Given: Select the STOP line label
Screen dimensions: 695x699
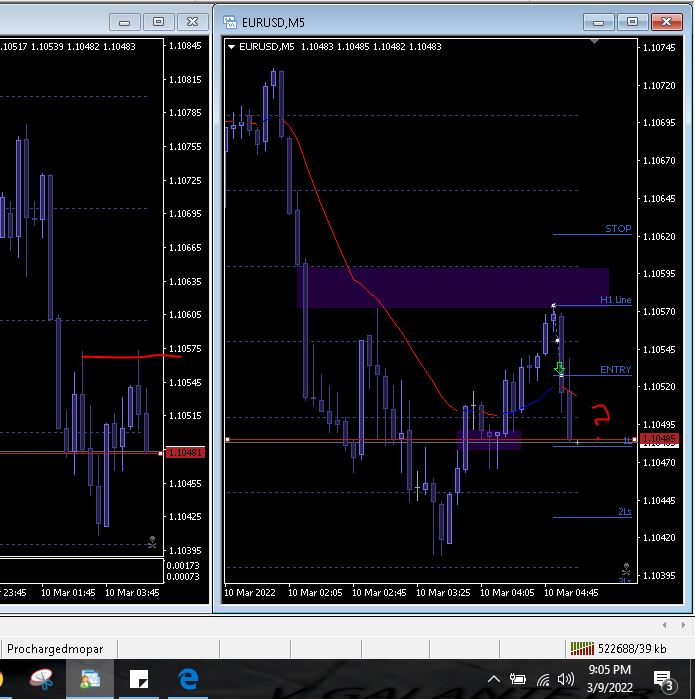Looking at the screenshot, I should (618, 229).
